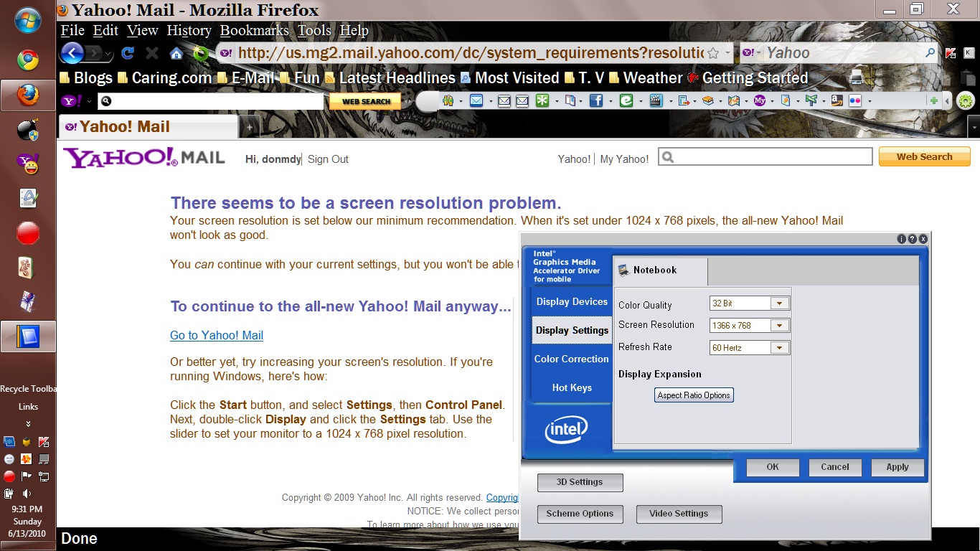Click the Intel dialog help question icon
The width and height of the screenshot is (980, 551).
(913, 239)
